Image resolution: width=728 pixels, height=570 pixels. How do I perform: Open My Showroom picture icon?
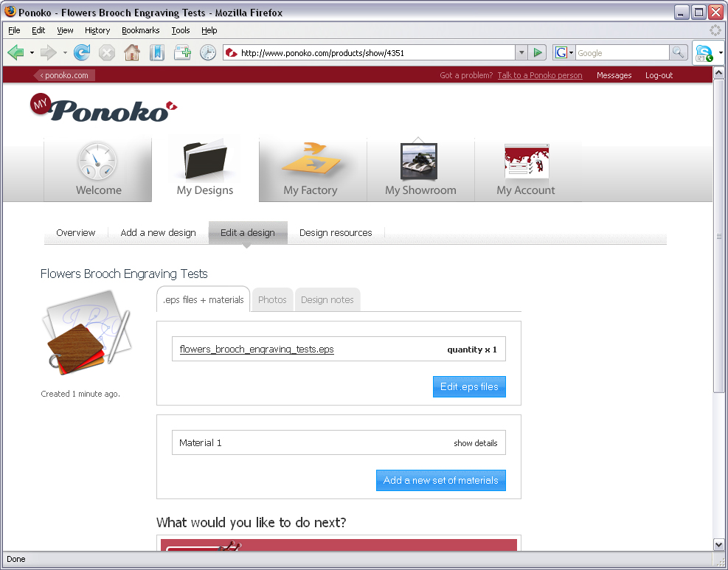tap(419, 160)
